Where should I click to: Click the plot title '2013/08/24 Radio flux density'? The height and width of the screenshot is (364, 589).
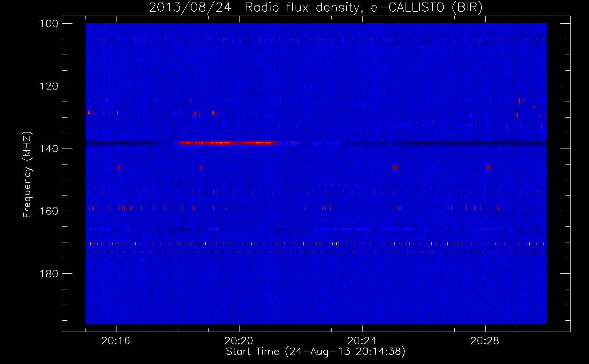coord(316,8)
